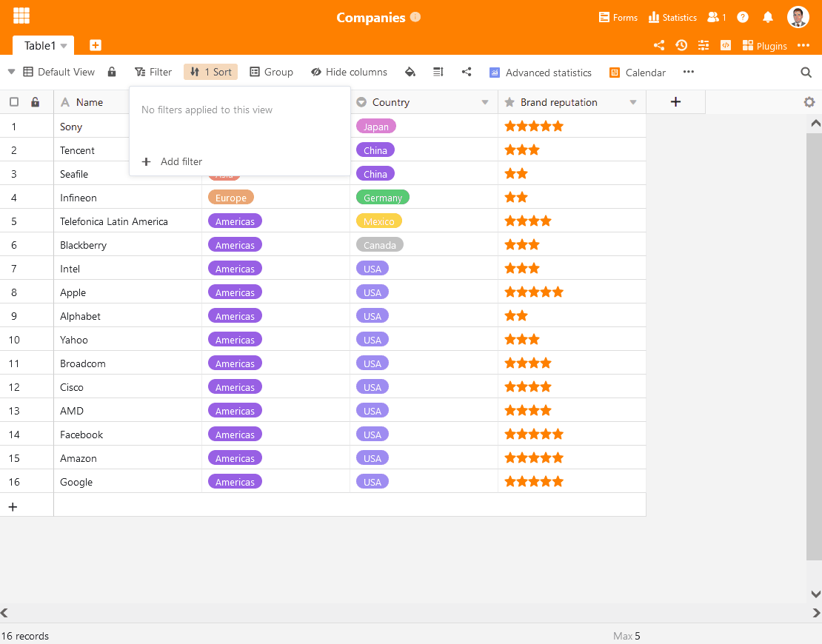Click the search magnifier icon
822x644 pixels.
click(x=806, y=73)
